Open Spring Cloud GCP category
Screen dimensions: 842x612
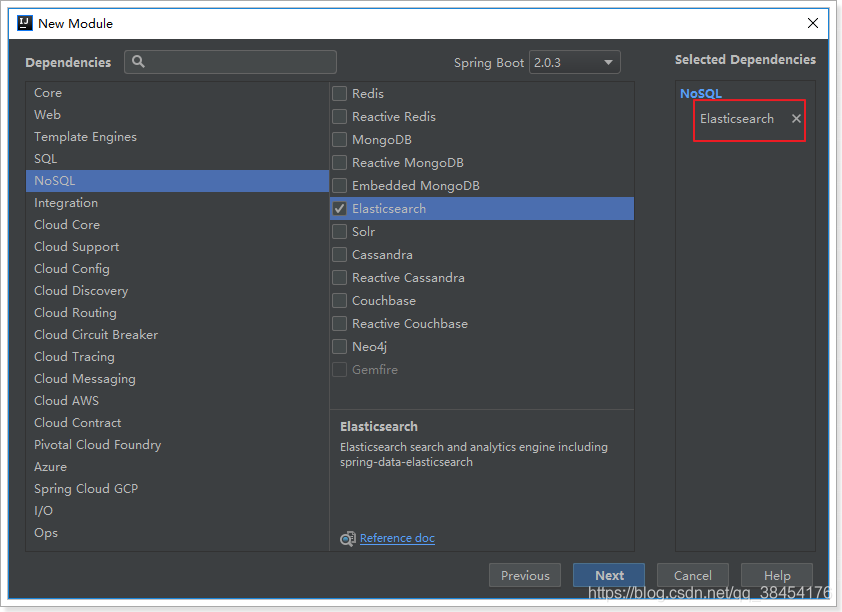coord(177,489)
